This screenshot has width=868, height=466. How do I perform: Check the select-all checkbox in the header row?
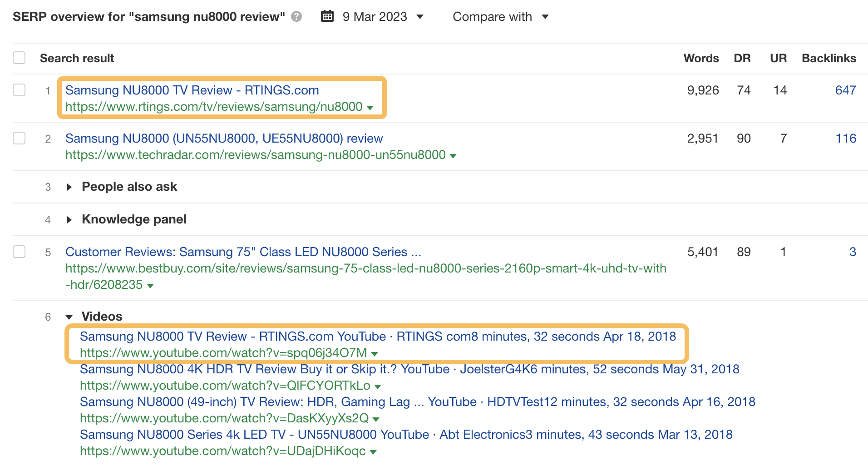pos(19,57)
